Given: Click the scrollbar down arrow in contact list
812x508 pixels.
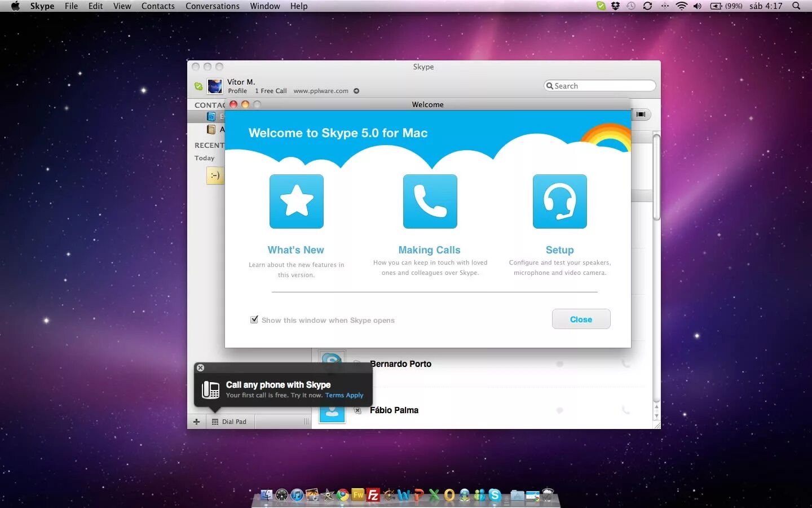Looking at the screenshot, I should pyautogui.click(x=656, y=416).
